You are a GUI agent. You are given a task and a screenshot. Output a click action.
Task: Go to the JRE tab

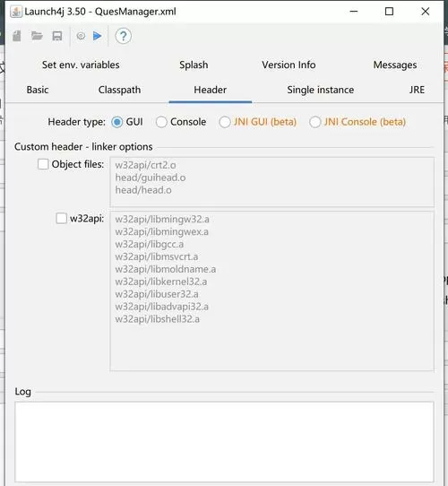(417, 90)
